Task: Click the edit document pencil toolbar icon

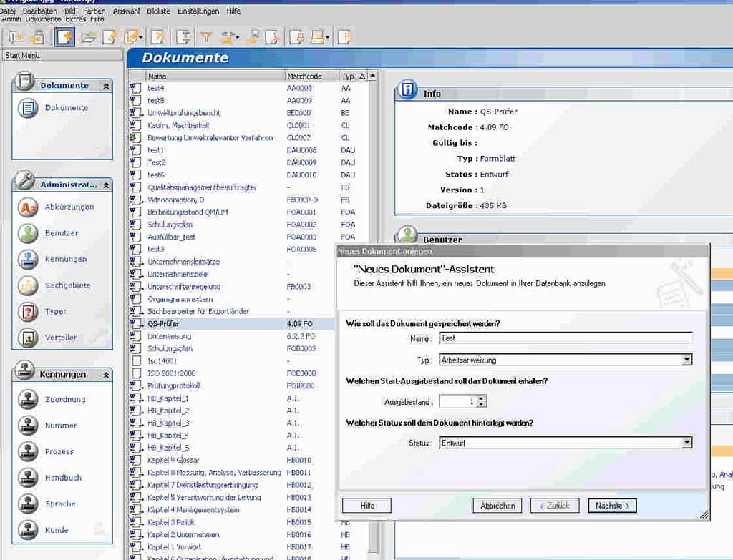Action: coord(110,37)
